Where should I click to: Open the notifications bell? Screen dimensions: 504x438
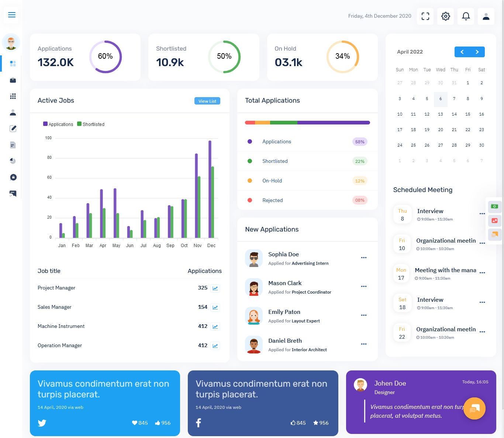pyautogui.click(x=466, y=16)
